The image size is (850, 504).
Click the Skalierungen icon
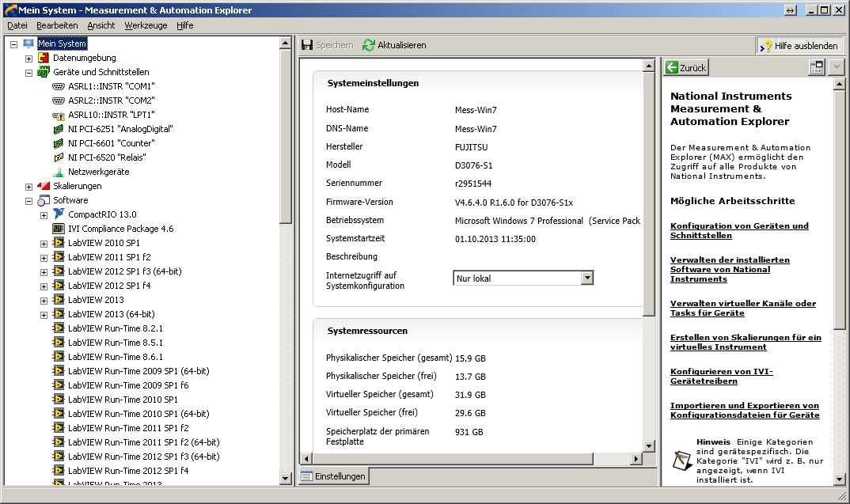coord(44,186)
